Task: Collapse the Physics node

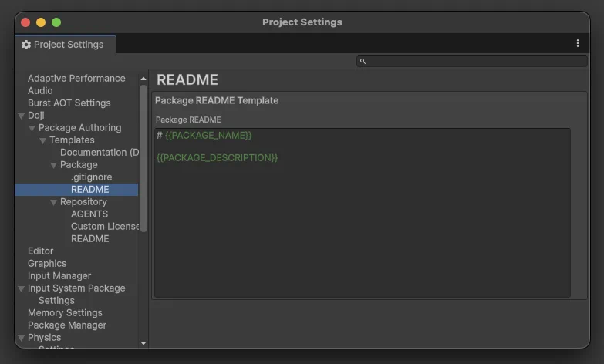Action: click(21, 338)
